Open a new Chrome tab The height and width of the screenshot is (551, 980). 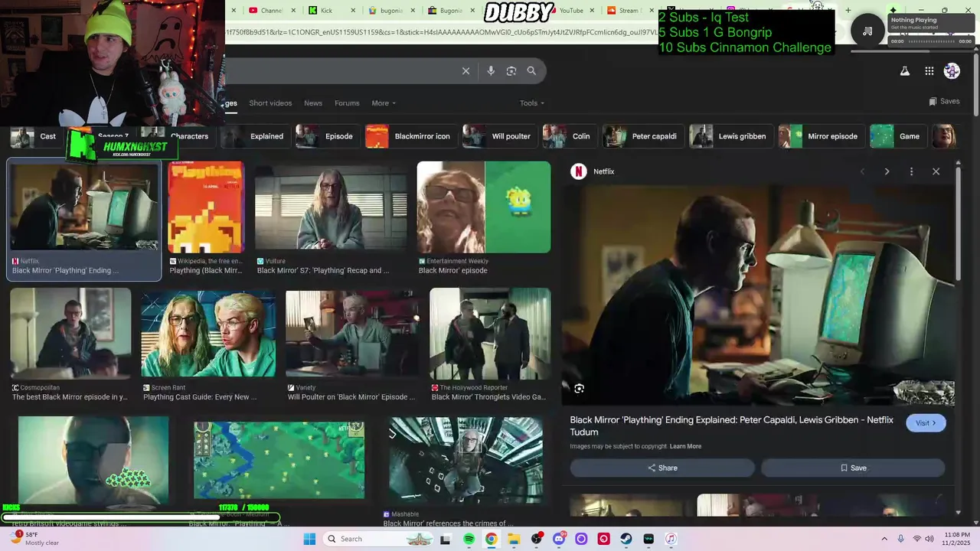click(848, 10)
